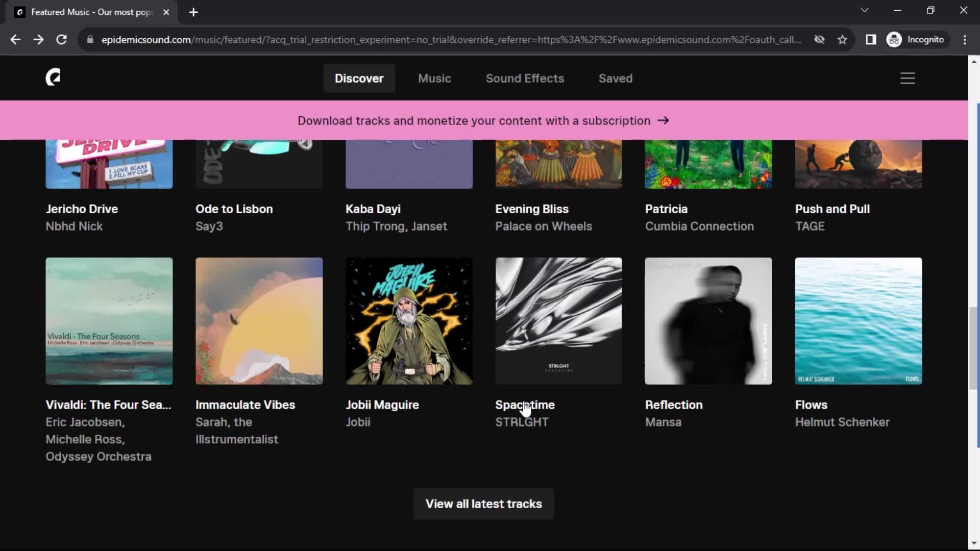Open the Evening Bliss album cover
Viewport: 980px width, 551px height.
[558, 164]
